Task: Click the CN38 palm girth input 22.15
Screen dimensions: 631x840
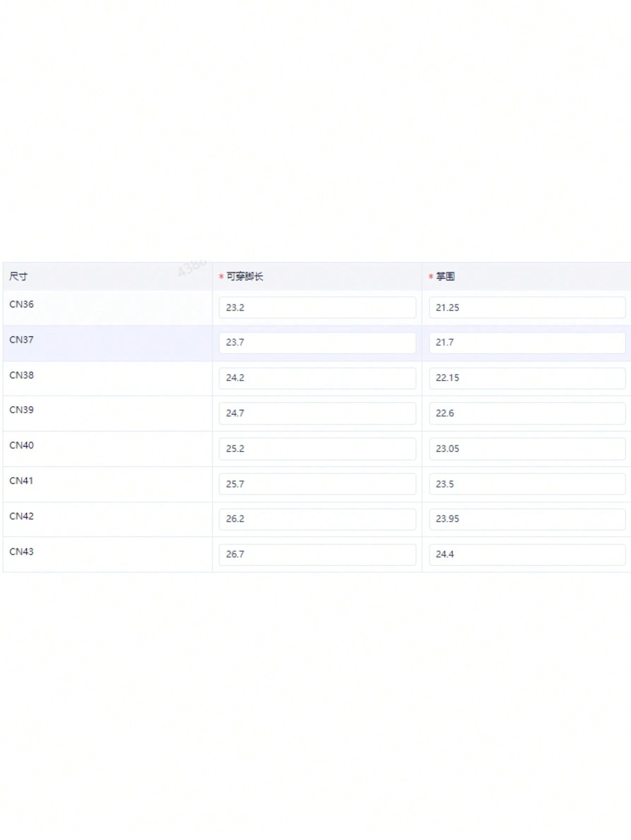Action: click(526, 378)
